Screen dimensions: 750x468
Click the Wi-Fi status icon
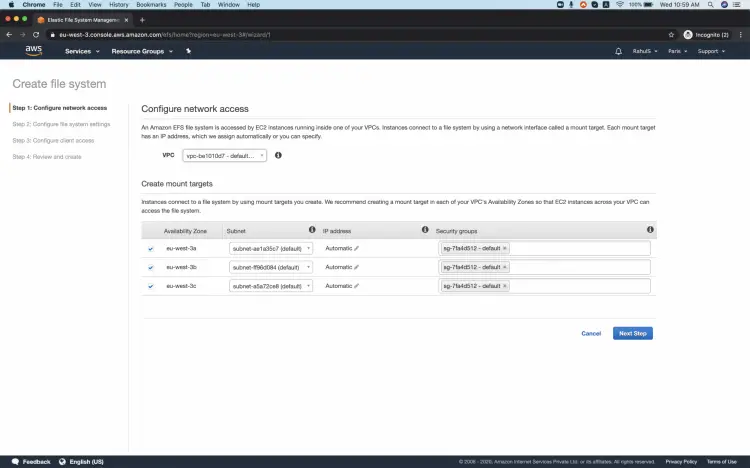[x=620, y=4]
